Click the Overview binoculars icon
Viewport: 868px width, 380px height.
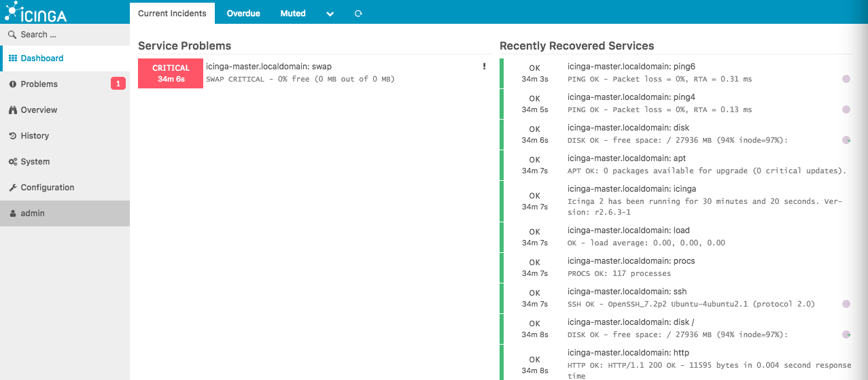[13, 110]
